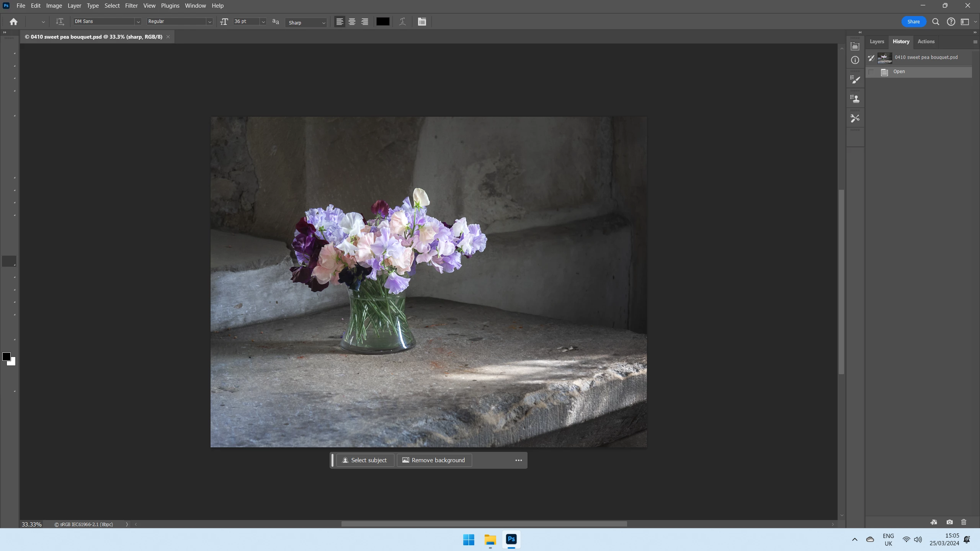This screenshot has width=980, height=551.
Task: Open the warp text icon
Action: 402,22
